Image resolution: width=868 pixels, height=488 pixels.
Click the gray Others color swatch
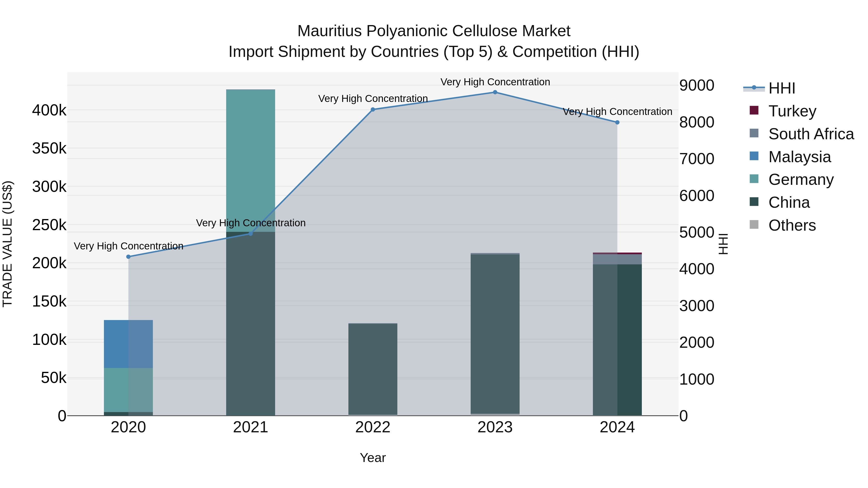(x=754, y=225)
